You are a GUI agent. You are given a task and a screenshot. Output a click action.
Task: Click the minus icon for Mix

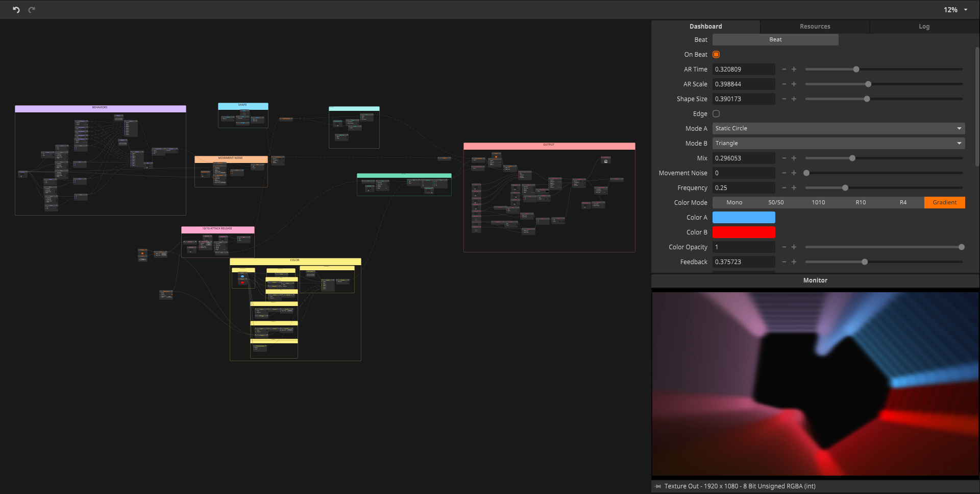(x=784, y=158)
